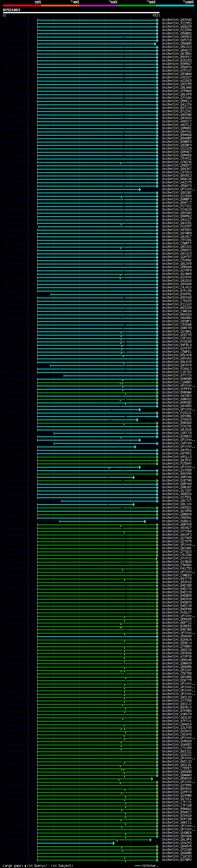The width and height of the screenshot is (197, 868).
Task: Choose the UniRef100_A9SLL3 row label
Action: coord(176,457)
